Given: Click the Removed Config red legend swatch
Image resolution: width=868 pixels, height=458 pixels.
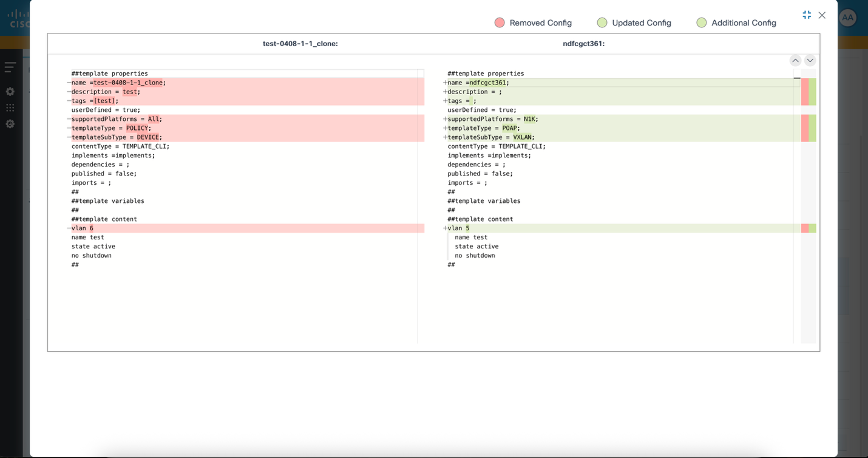Looking at the screenshot, I should (x=500, y=22).
